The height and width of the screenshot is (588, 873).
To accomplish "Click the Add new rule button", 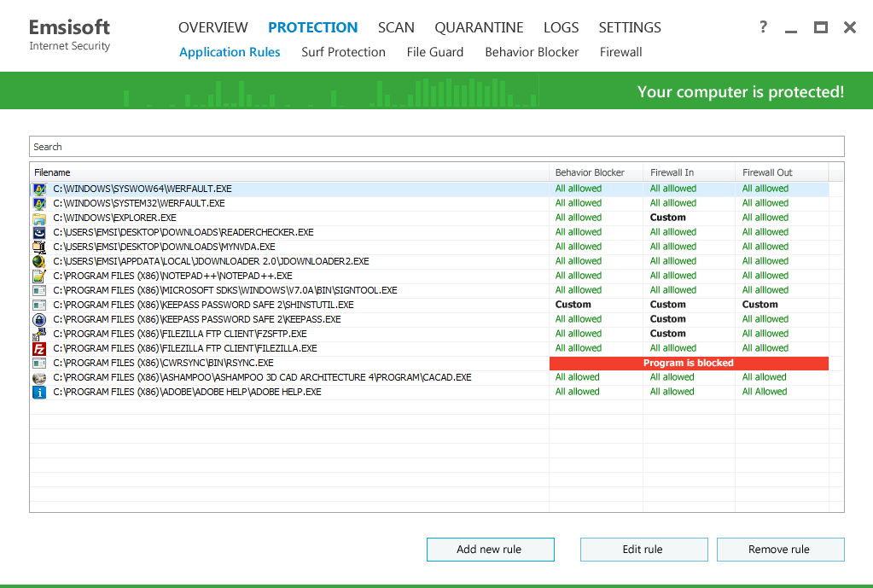I will (x=490, y=549).
